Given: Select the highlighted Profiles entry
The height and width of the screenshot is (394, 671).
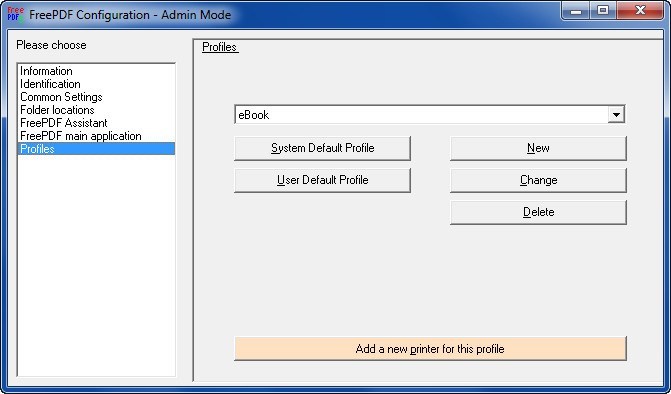Looking at the screenshot, I should click(x=96, y=149).
